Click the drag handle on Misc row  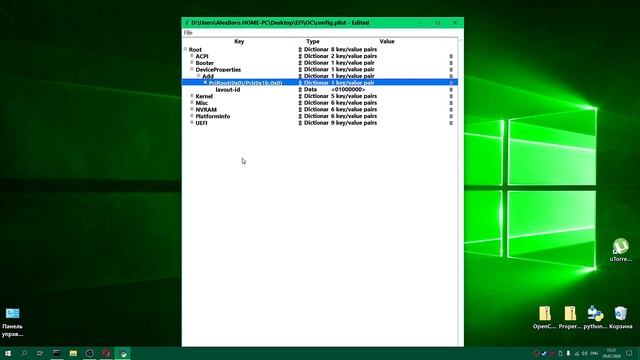pos(451,103)
